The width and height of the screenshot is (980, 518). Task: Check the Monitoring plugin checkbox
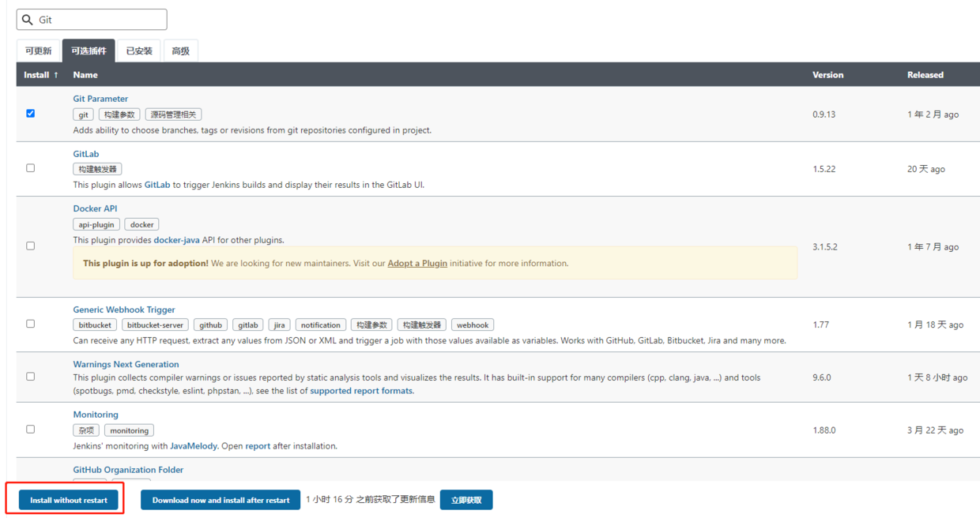click(30, 430)
